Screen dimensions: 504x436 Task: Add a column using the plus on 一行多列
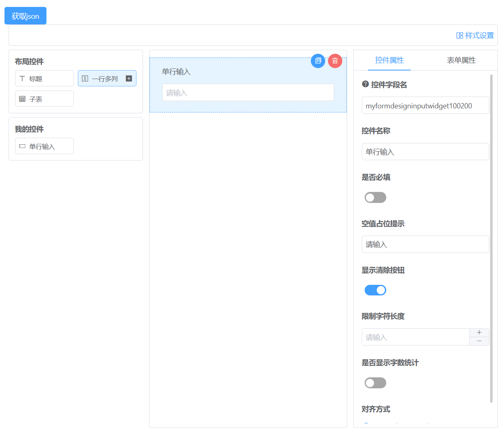click(129, 78)
